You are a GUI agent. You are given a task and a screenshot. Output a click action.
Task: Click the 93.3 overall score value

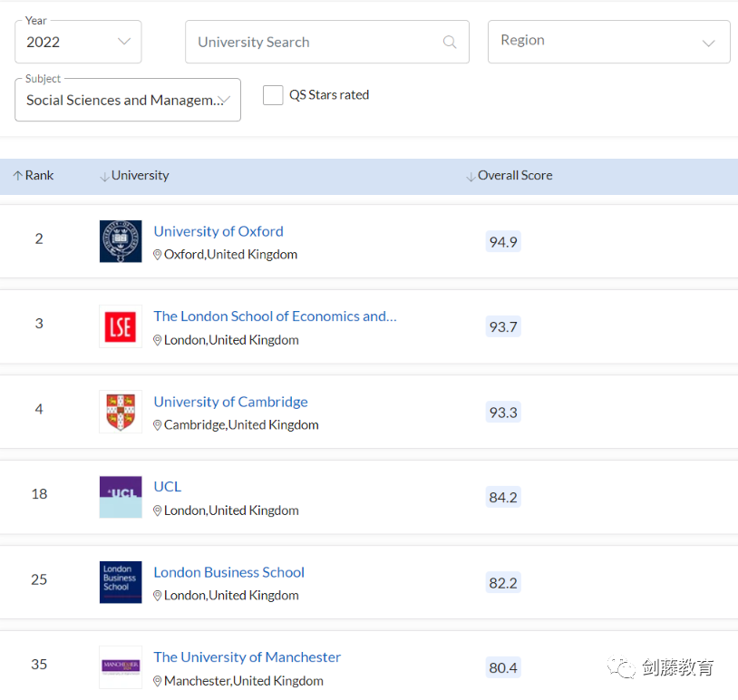tap(503, 413)
